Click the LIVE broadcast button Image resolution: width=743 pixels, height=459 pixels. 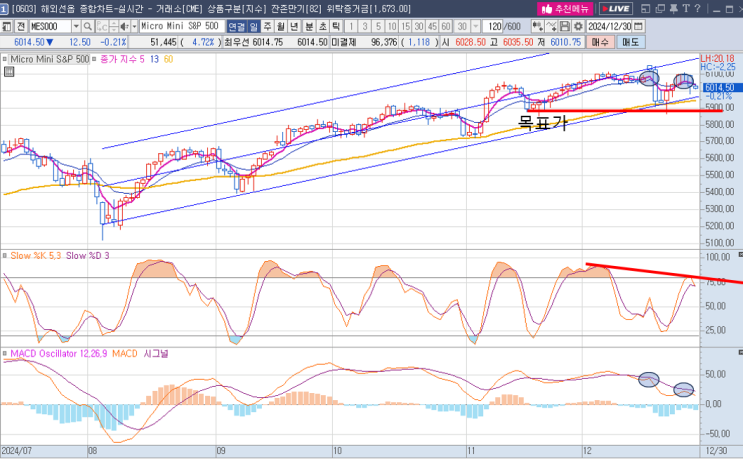click(x=616, y=9)
